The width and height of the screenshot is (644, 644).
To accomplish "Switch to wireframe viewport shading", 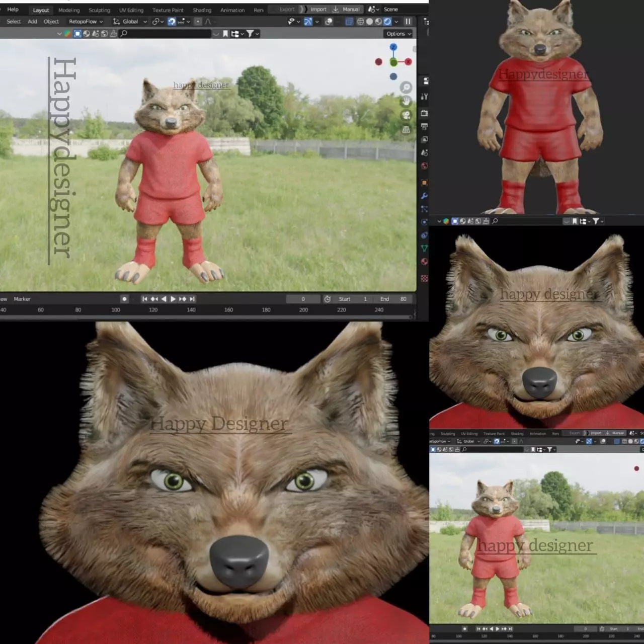I will (x=360, y=22).
